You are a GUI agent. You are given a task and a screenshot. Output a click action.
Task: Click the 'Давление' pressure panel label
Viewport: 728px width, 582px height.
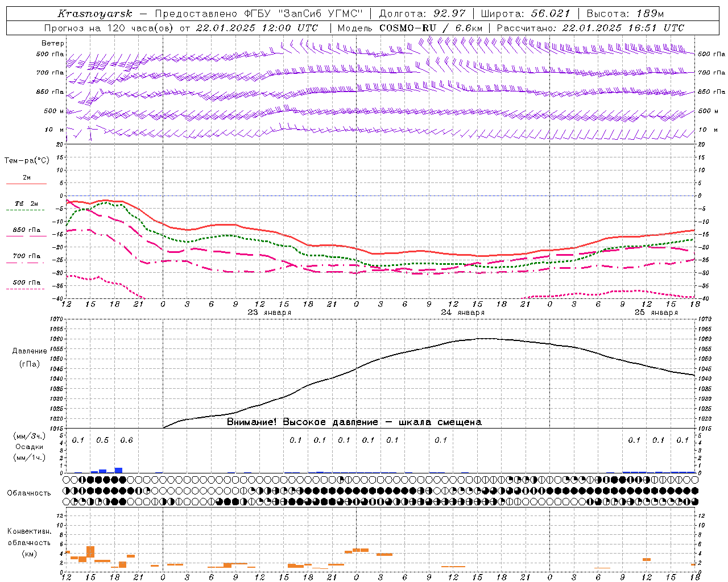click(x=30, y=351)
